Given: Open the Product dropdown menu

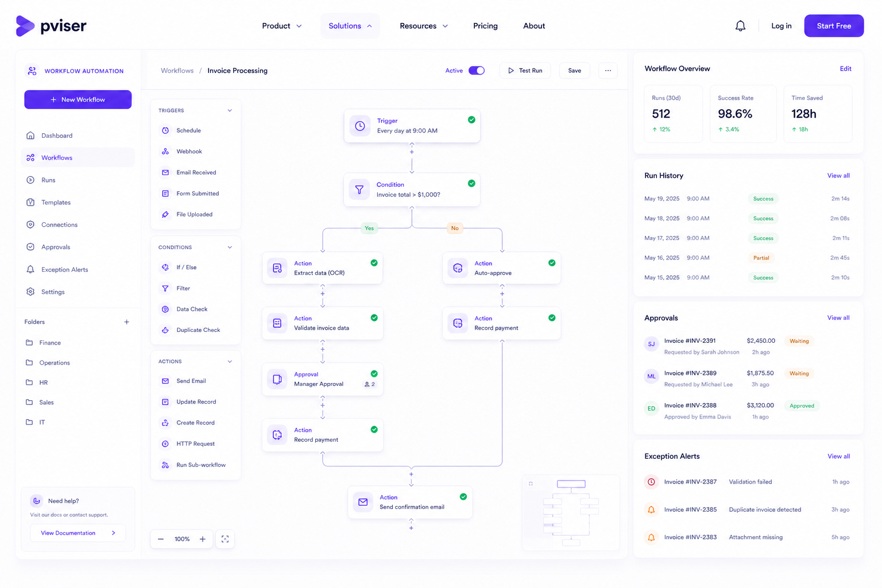Looking at the screenshot, I should point(282,26).
